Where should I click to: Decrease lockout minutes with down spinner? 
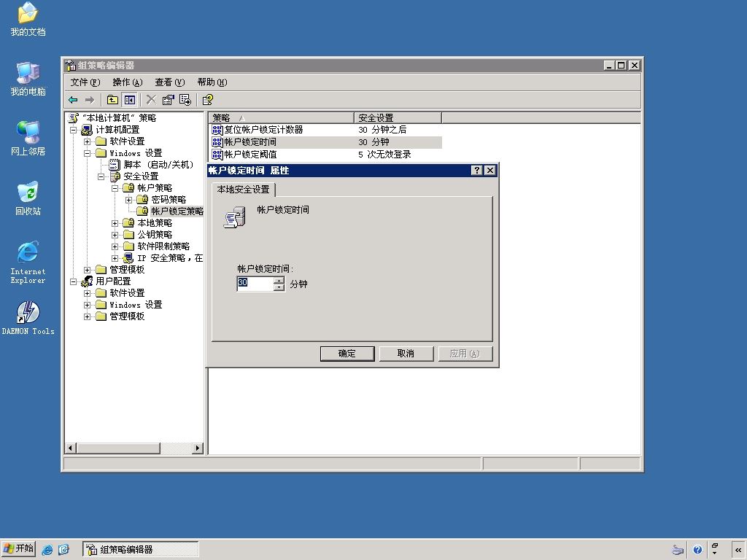point(279,287)
